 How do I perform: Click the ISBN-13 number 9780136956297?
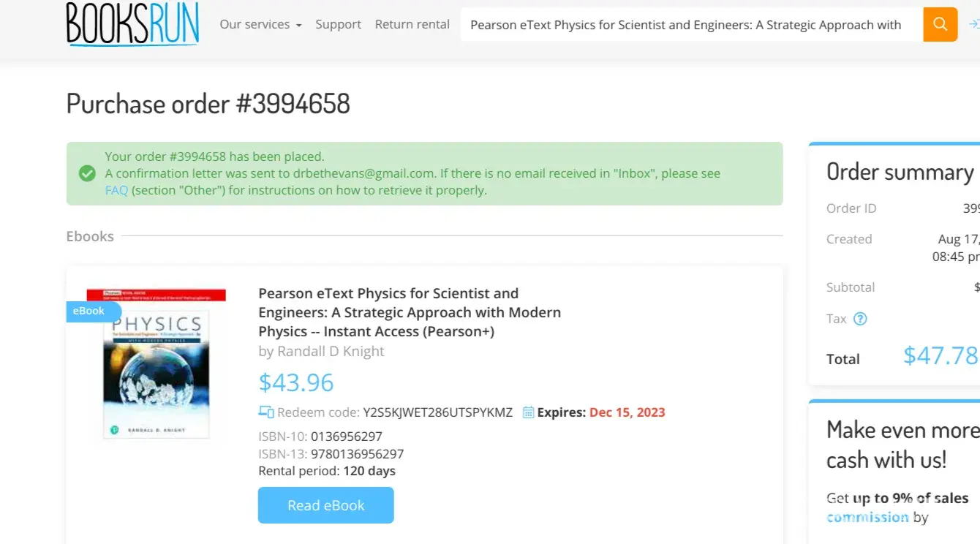[357, 454]
